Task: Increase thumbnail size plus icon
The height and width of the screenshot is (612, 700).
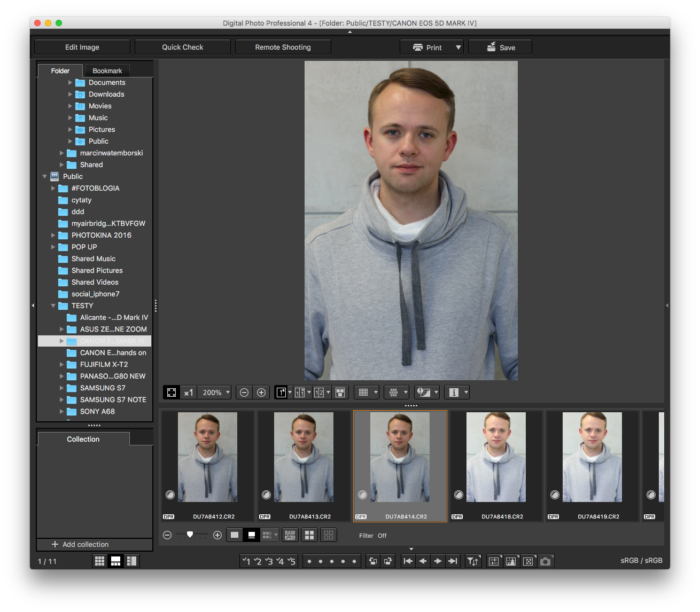Action: click(x=217, y=535)
